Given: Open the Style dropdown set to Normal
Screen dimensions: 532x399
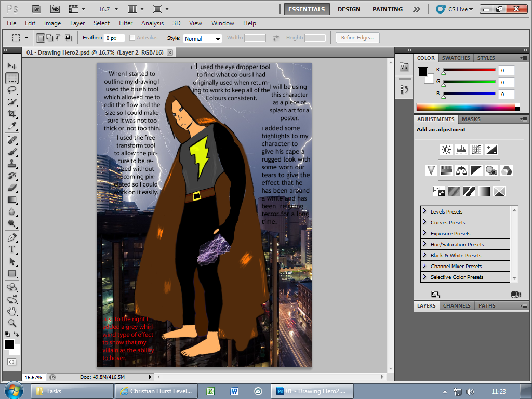Looking at the screenshot, I should (202, 38).
